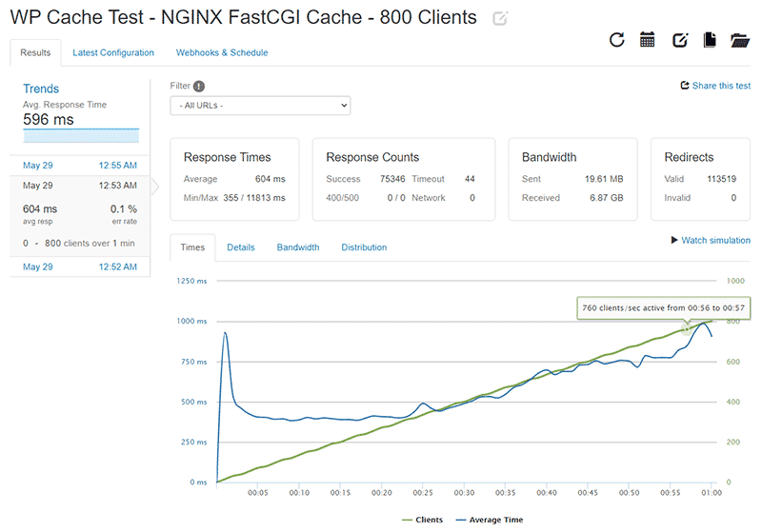The height and width of the screenshot is (532, 762).
Task: Click the edit test configuration icon
Action: [680, 40]
